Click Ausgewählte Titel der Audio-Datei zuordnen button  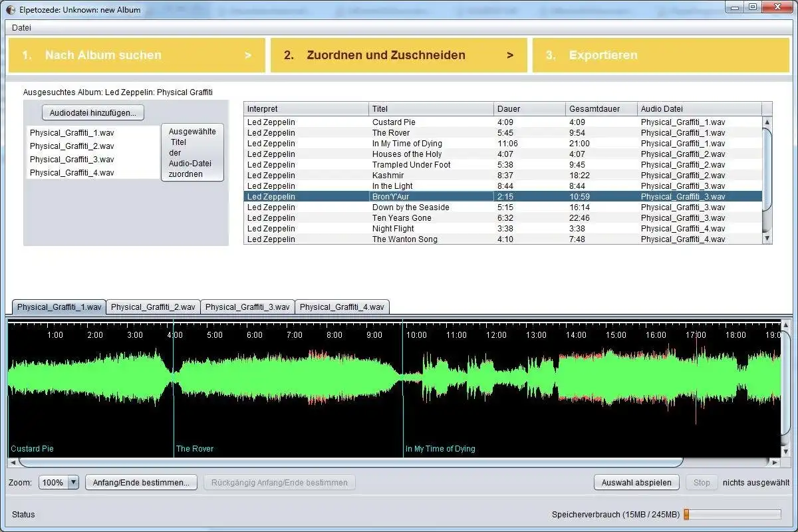tap(192, 153)
